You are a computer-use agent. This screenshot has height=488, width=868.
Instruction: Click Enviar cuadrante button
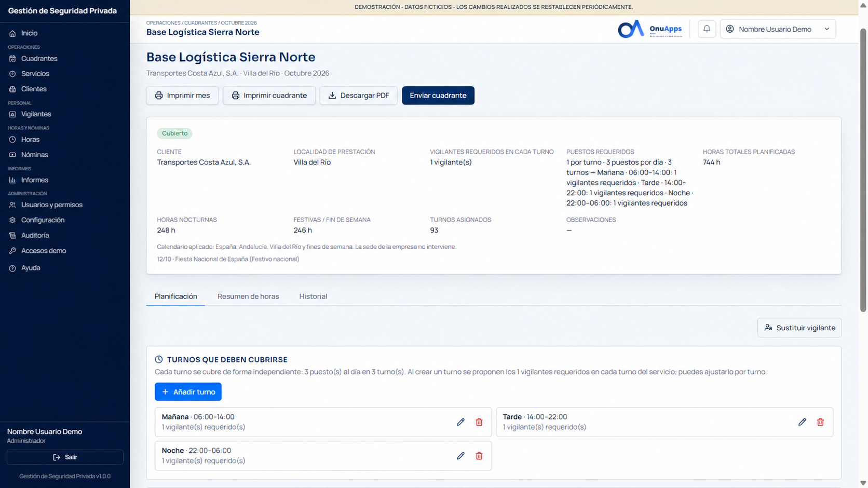point(438,96)
